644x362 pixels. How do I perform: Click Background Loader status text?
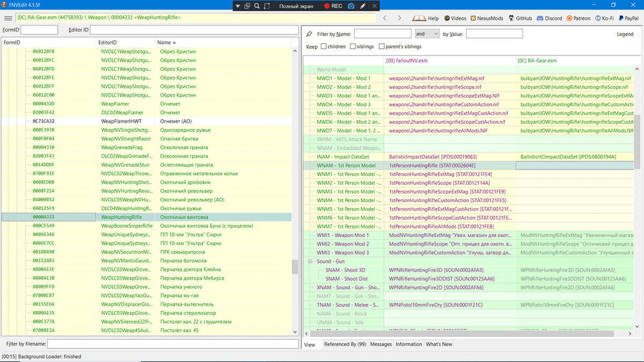41,357
